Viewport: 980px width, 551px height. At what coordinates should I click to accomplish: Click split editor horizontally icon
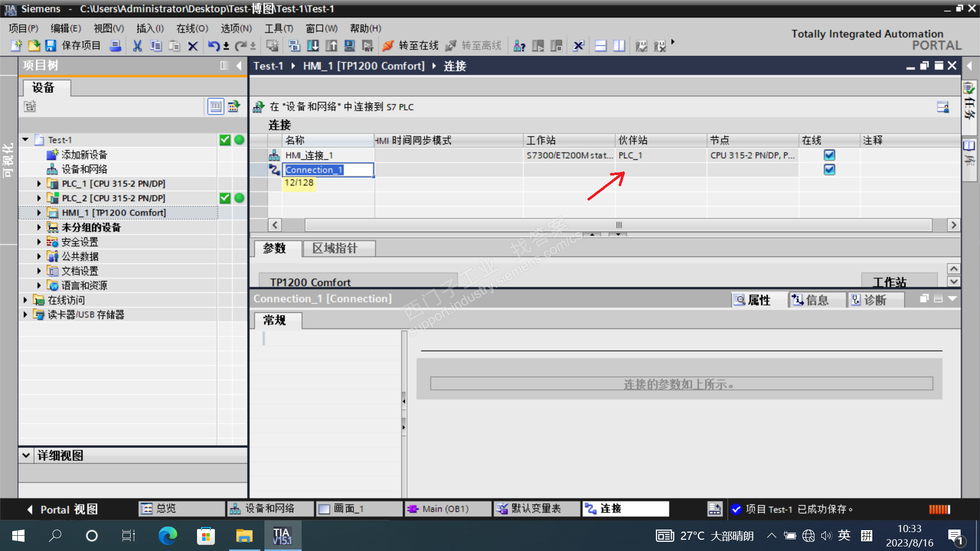[601, 46]
